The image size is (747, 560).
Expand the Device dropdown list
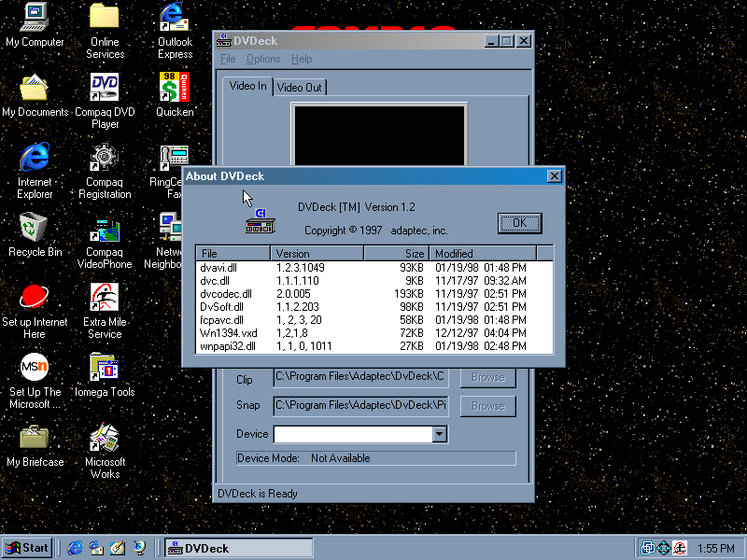(439, 434)
